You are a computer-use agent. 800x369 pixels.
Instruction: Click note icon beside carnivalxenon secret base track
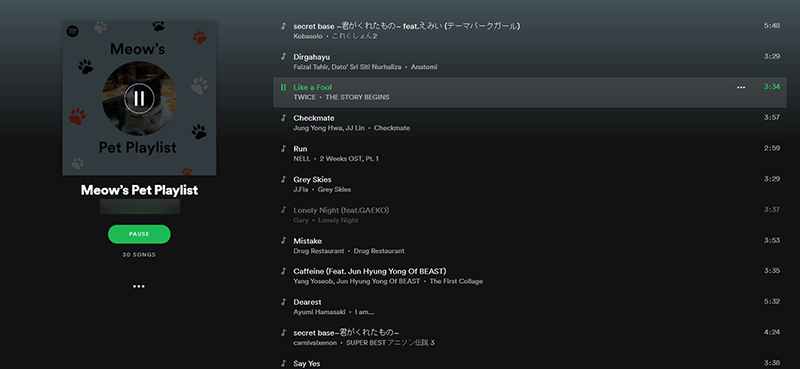pos(283,332)
